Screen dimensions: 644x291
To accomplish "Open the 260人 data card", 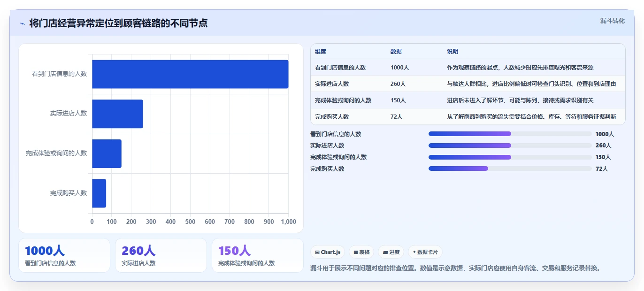I will point(161,255).
